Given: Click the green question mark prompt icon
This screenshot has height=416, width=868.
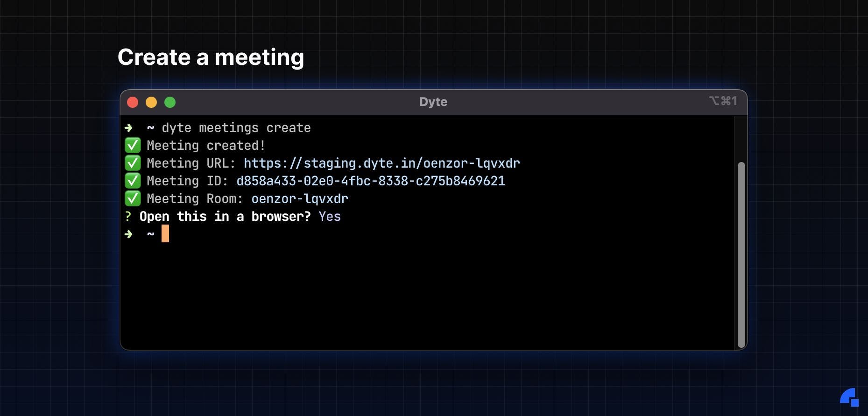Looking at the screenshot, I should click(x=128, y=216).
